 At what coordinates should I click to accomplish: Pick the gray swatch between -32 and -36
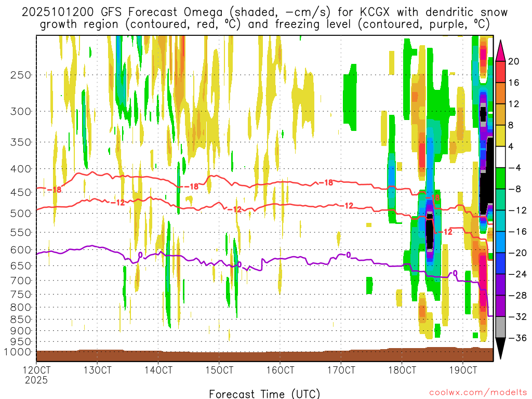501,327
